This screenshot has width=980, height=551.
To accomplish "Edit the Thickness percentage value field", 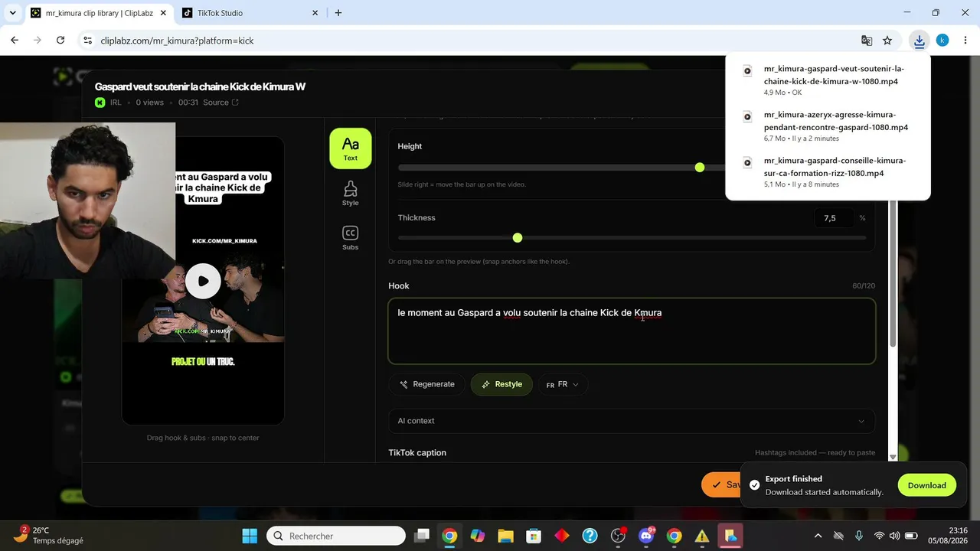I will click(x=832, y=218).
